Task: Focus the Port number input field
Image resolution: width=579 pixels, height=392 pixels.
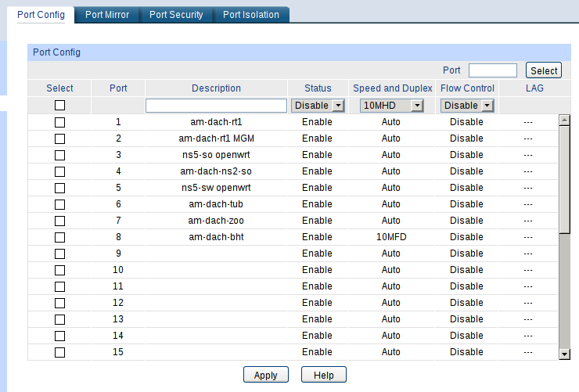Action: (492, 70)
